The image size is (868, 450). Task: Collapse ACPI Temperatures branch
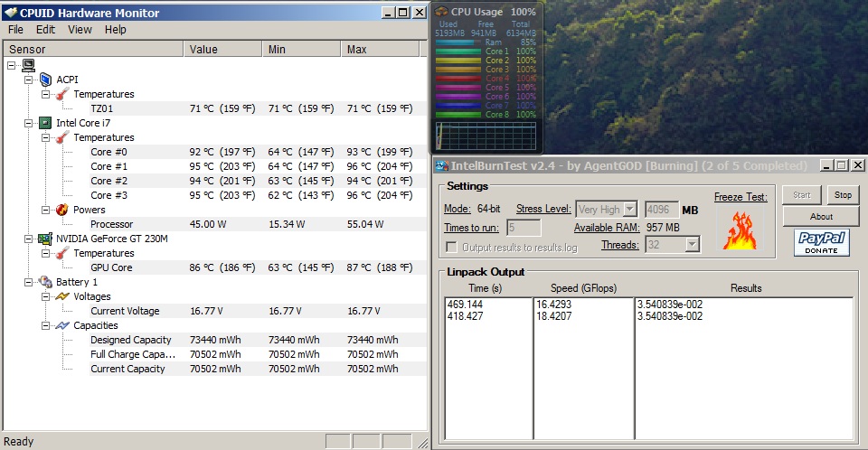[45, 94]
